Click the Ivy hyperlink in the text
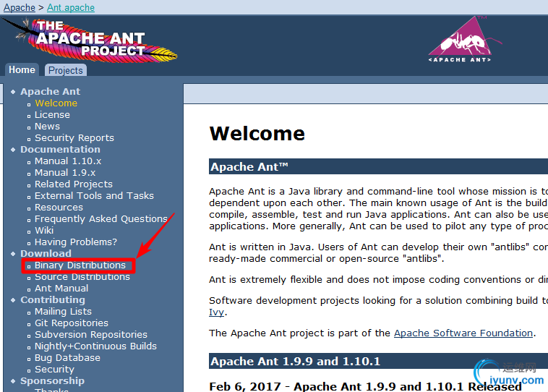This screenshot has width=548, height=392. [216, 312]
